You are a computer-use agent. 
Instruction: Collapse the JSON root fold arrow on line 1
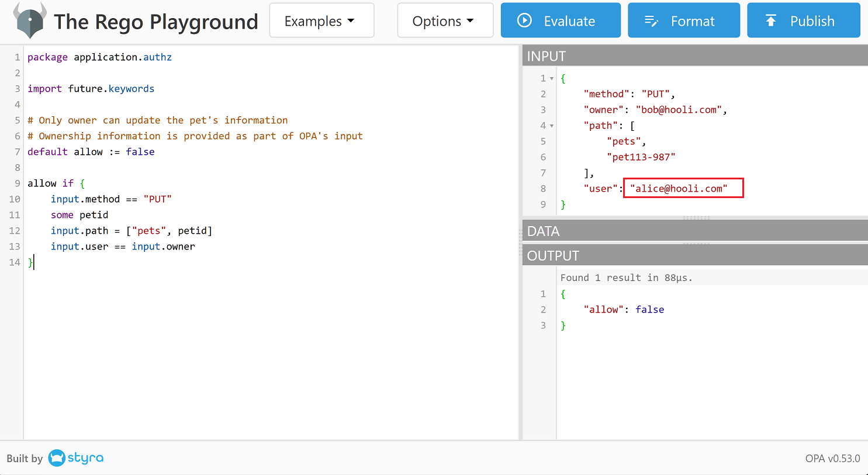tap(551, 78)
